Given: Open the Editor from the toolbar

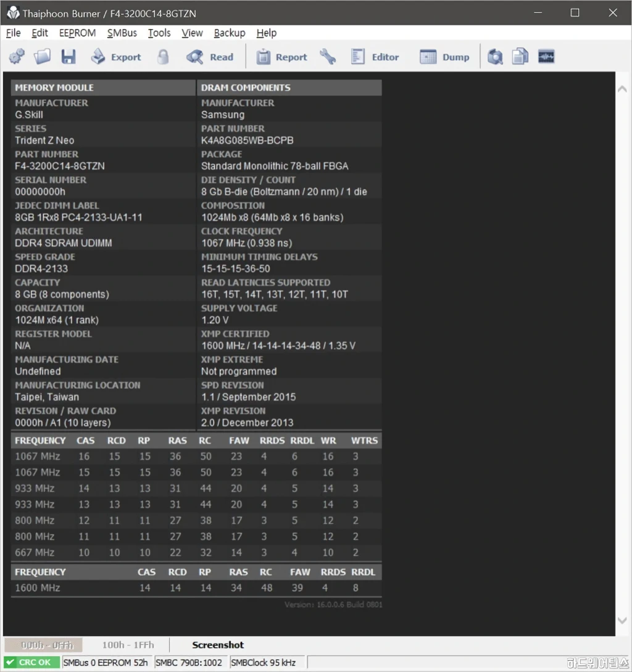Looking at the screenshot, I should [375, 57].
